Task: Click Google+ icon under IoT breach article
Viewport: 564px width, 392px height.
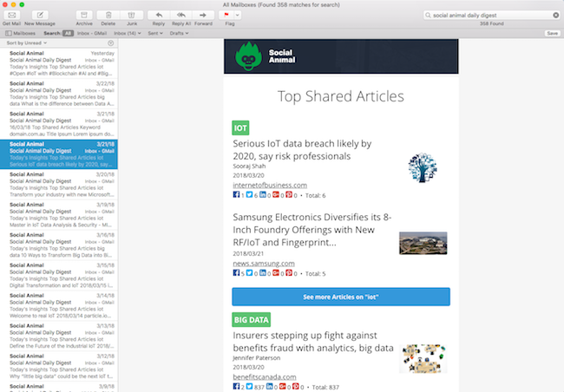Action: point(276,194)
